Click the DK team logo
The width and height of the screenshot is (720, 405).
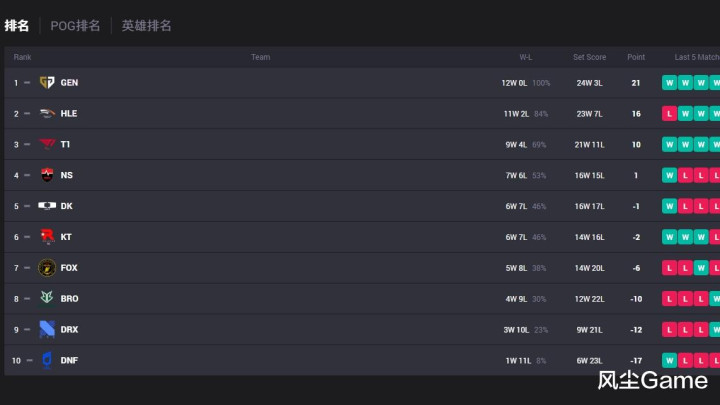coord(47,206)
